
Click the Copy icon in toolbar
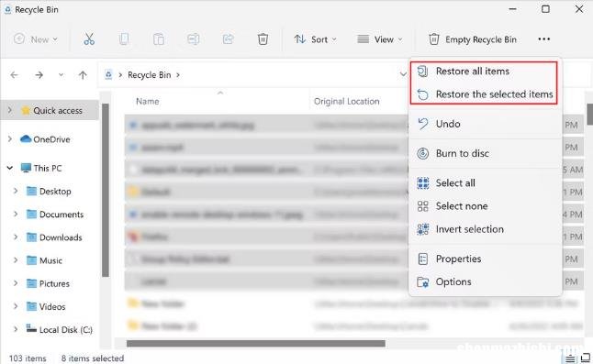[x=124, y=39]
